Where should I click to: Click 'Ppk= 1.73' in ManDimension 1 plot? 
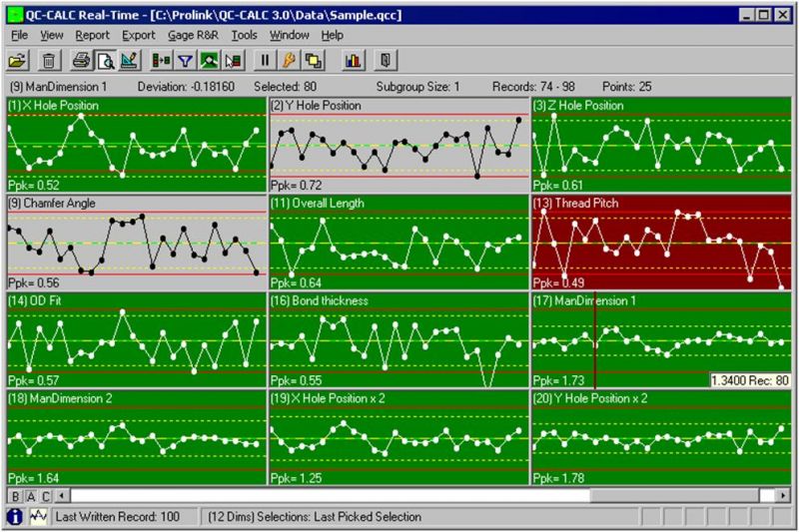[x=558, y=381]
